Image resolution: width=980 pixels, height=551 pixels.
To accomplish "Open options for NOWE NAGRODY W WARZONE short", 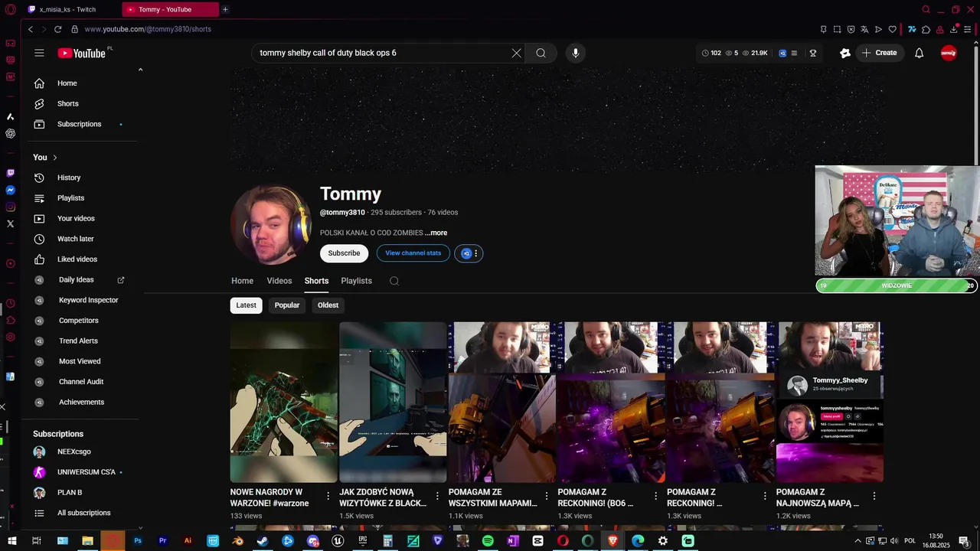I will tap(328, 496).
